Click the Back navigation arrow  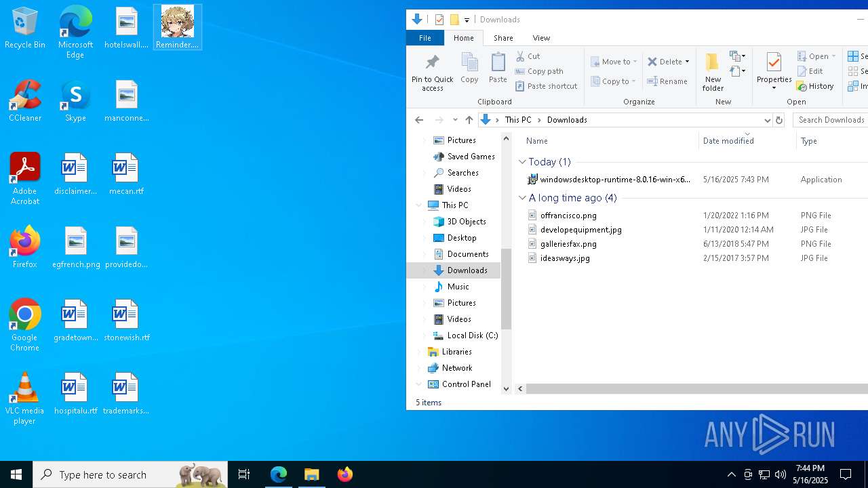click(419, 120)
